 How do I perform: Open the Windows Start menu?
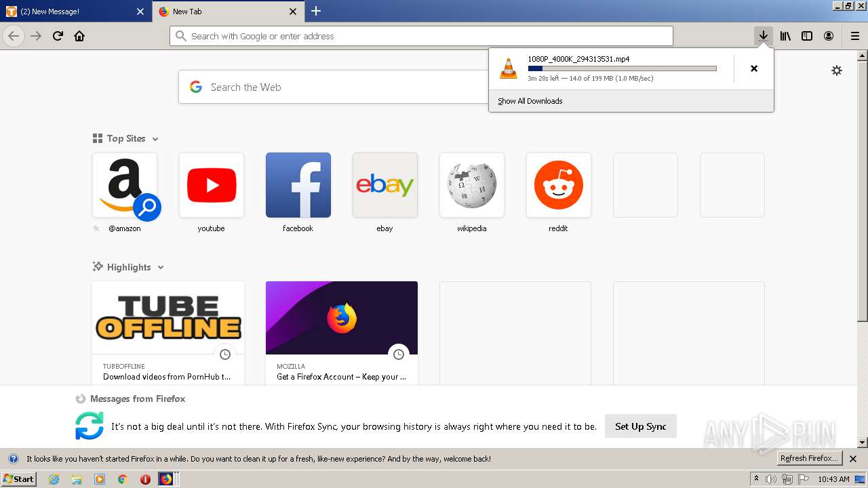pyautogui.click(x=18, y=479)
